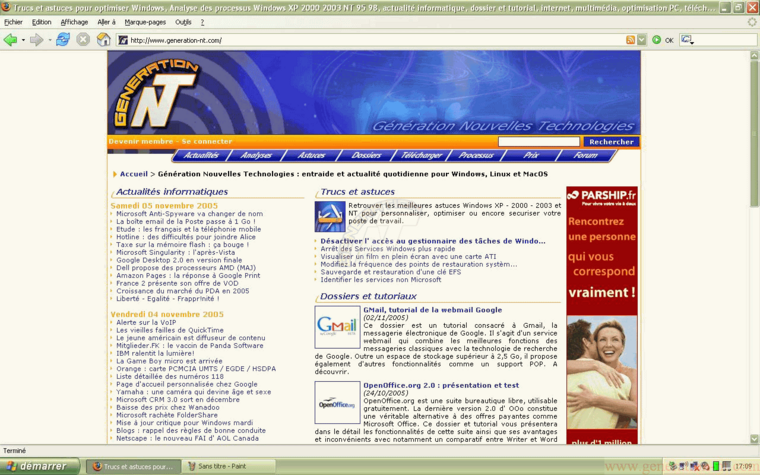Image resolution: width=760 pixels, height=475 pixels.
Task: Open Amazon Pages : la réponse à Google Print
Action: tap(188, 276)
